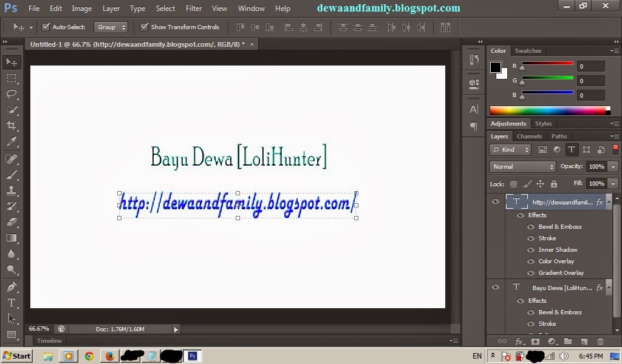Toggle the lock all padlock icon
This screenshot has width=622, height=364.
pyautogui.click(x=554, y=184)
